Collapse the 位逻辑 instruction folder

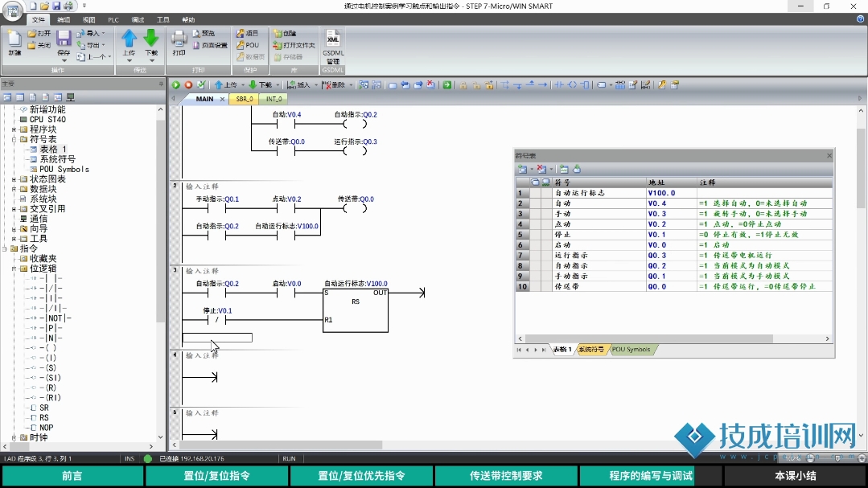pyautogui.click(x=14, y=269)
